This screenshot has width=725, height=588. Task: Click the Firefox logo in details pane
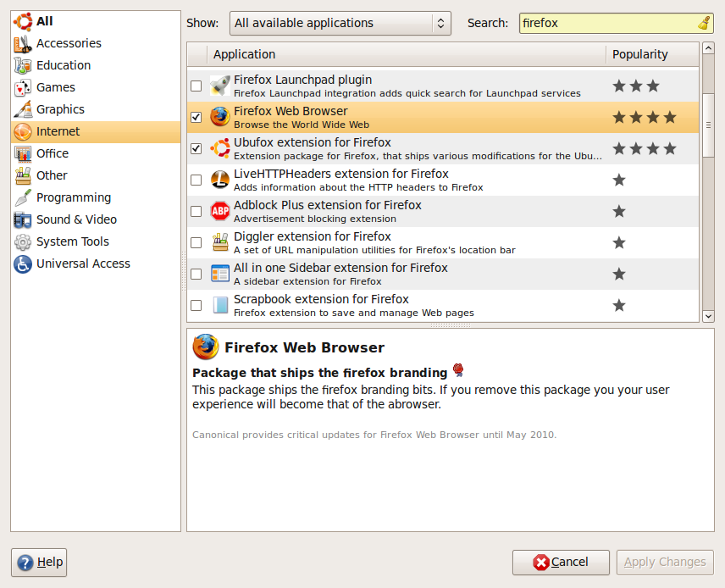[206, 347]
